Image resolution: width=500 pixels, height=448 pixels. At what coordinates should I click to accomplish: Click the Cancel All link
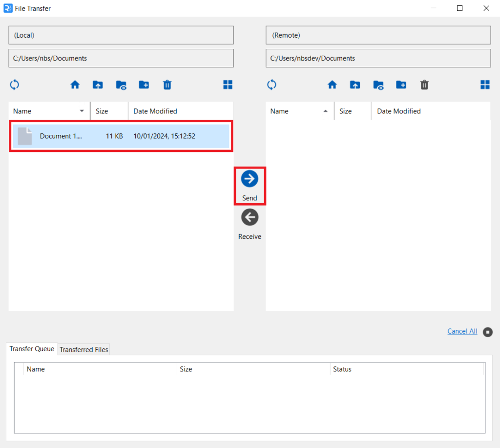462,331
